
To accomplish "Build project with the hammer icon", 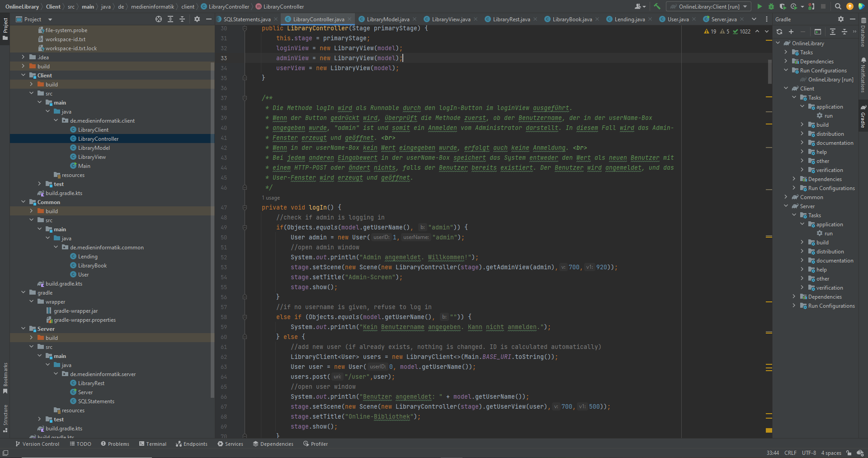I will click(657, 6).
